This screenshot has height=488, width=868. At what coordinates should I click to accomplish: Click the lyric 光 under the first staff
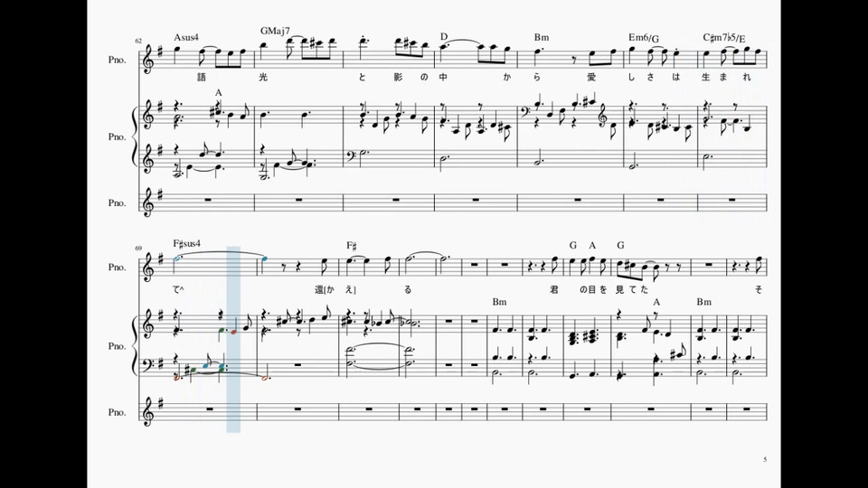pos(263,78)
